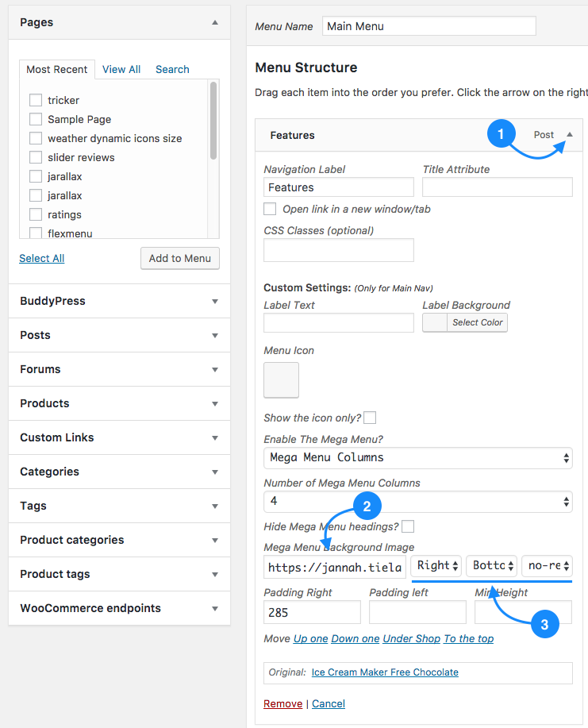Click the To the top link
The height and width of the screenshot is (728, 588).
469,639
